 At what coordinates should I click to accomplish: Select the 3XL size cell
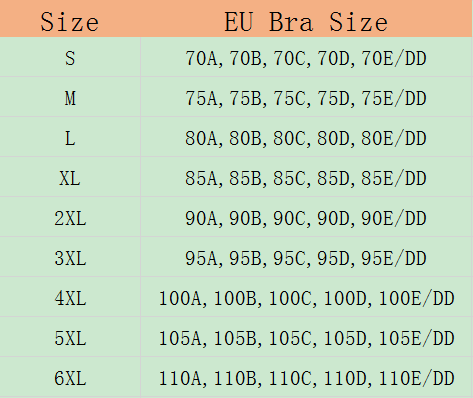70,257
